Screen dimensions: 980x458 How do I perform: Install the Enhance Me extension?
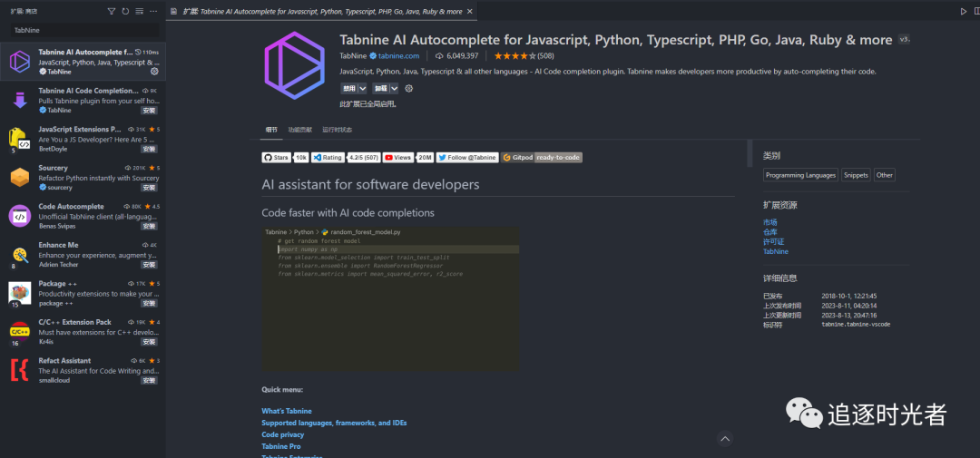pyautogui.click(x=149, y=264)
